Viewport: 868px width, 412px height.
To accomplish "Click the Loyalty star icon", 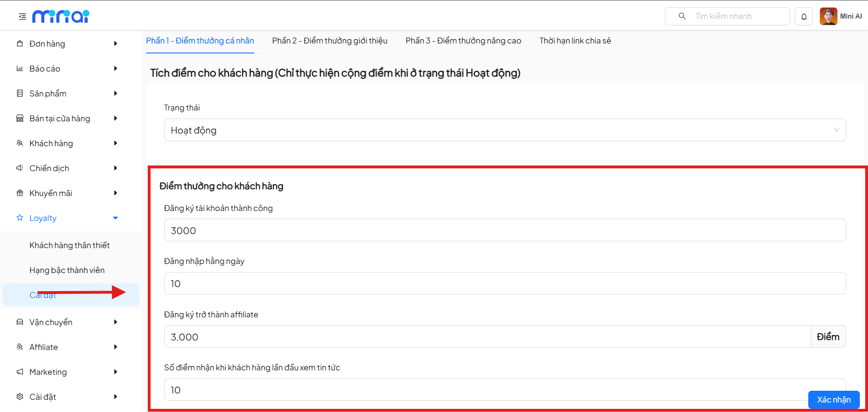I will (x=20, y=218).
